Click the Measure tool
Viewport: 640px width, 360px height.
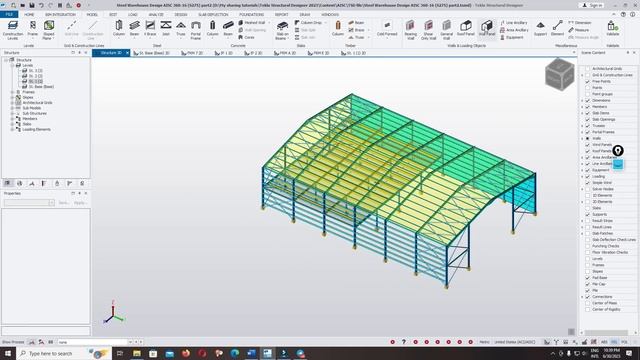(578, 30)
